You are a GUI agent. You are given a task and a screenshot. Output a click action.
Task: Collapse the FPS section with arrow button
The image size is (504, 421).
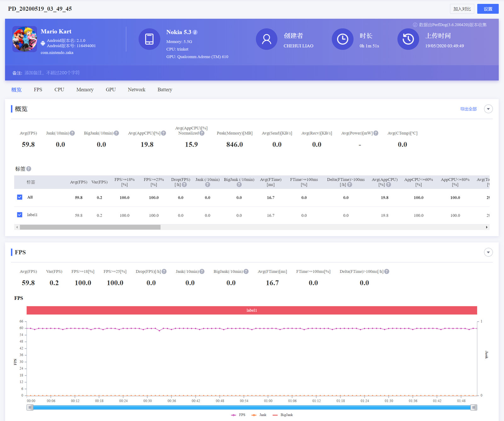click(x=488, y=252)
